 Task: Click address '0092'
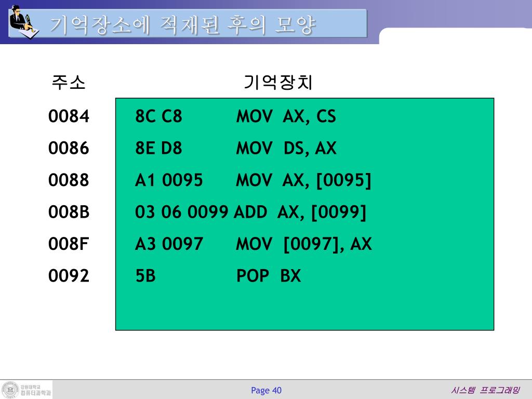tap(69, 275)
